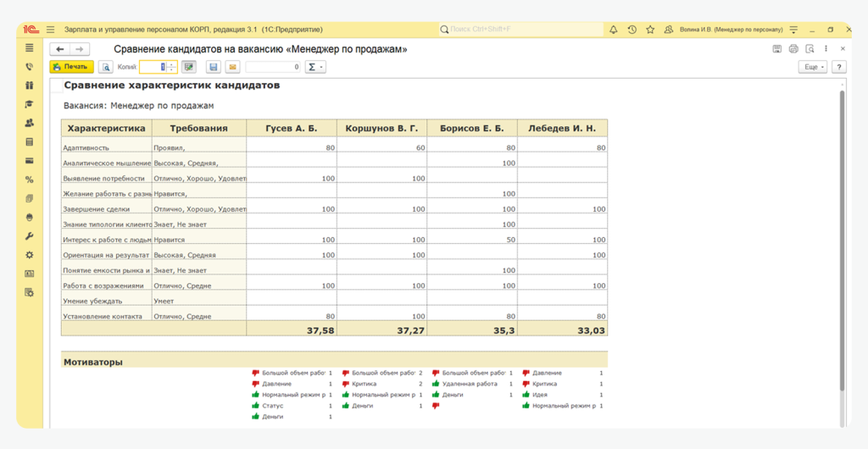This screenshot has width=868, height=449.
Task: Open percent sign section in sidebar
Action: coord(30,180)
